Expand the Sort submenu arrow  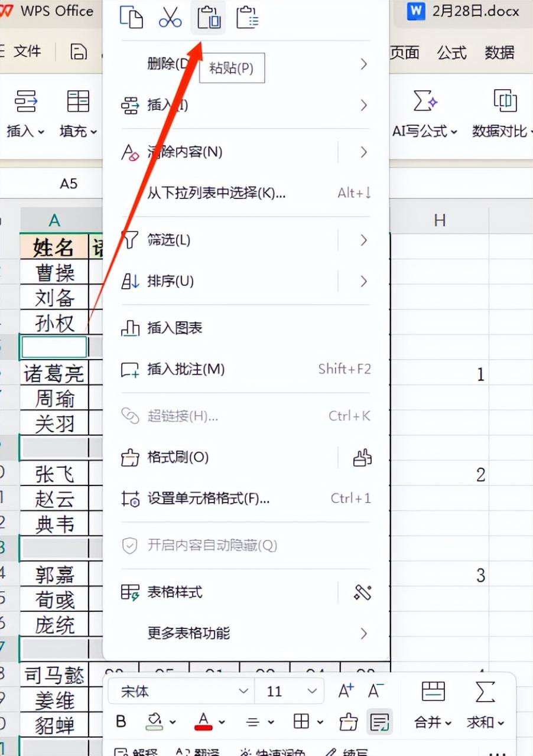coord(363,281)
